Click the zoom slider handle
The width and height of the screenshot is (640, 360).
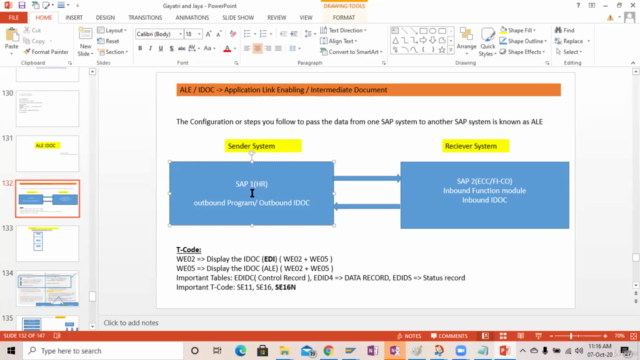point(571,336)
